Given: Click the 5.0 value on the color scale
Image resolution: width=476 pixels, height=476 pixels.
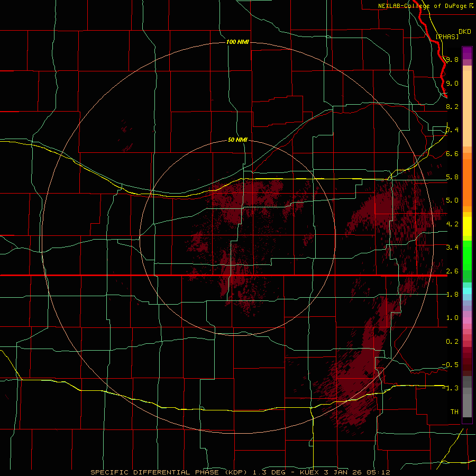Looking at the screenshot, I should (452, 200).
